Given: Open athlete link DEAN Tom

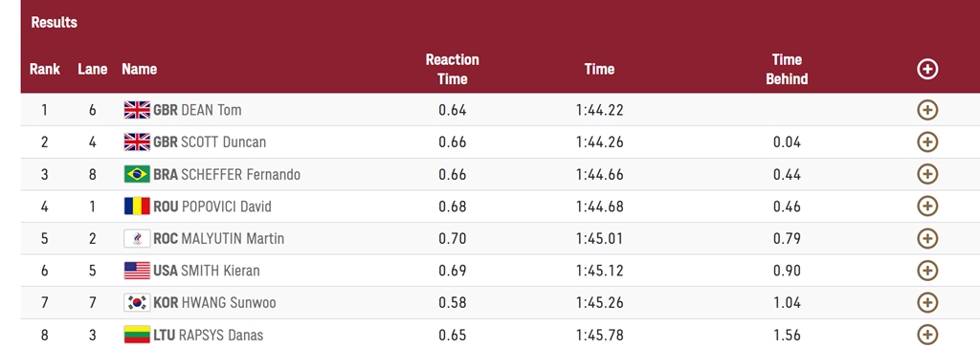Looking at the screenshot, I should [212, 111].
